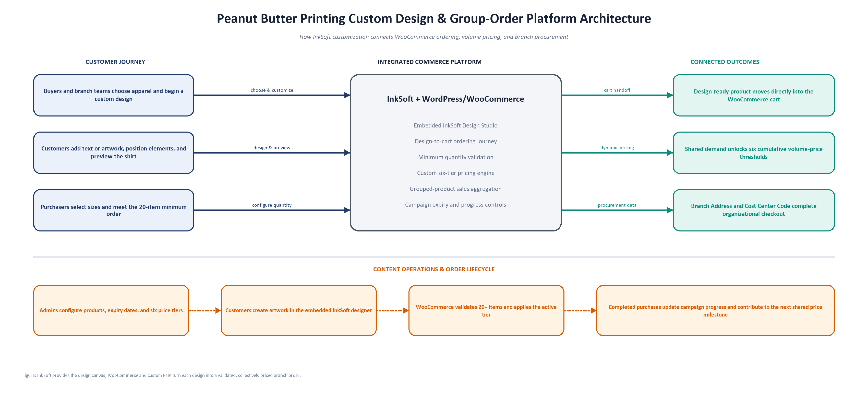Click the 'procurement data' arrow label
Viewport: 868px width, 397px height.
click(x=617, y=205)
